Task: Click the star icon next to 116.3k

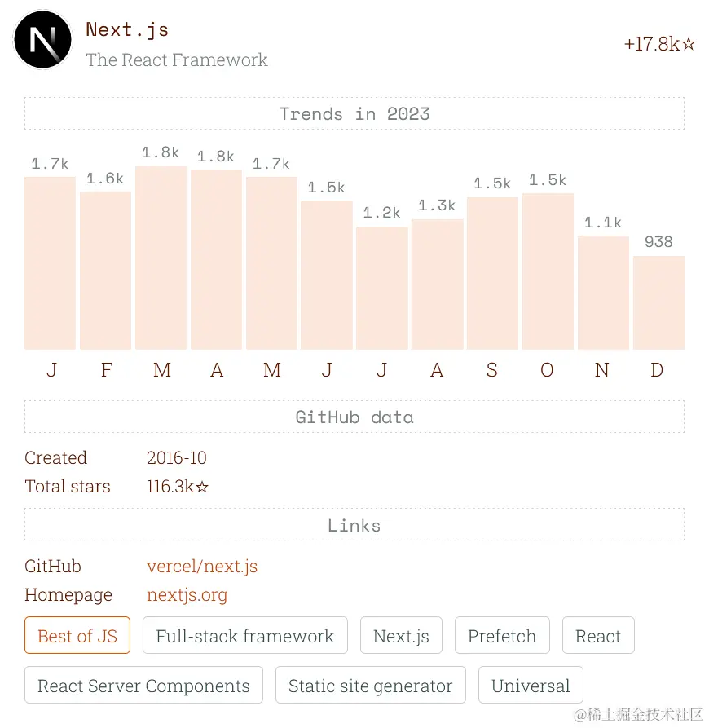Action: pos(202,487)
